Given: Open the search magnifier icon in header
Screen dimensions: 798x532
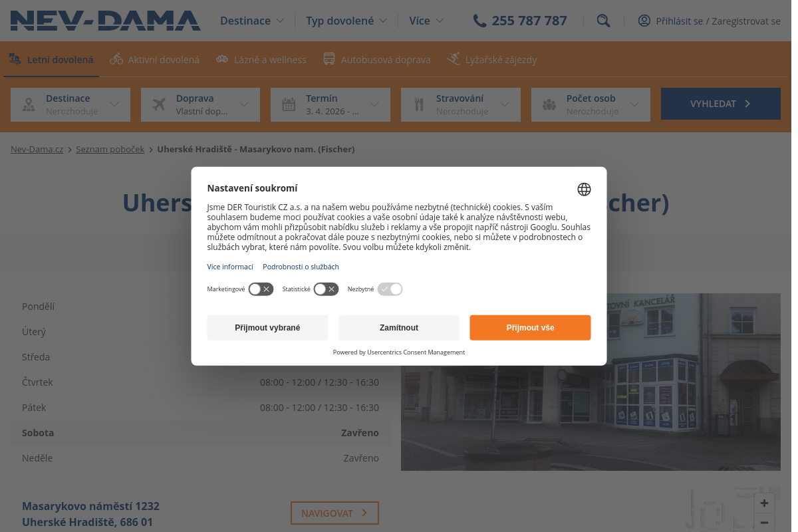Looking at the screenshot, I should [x=603, y=21].
